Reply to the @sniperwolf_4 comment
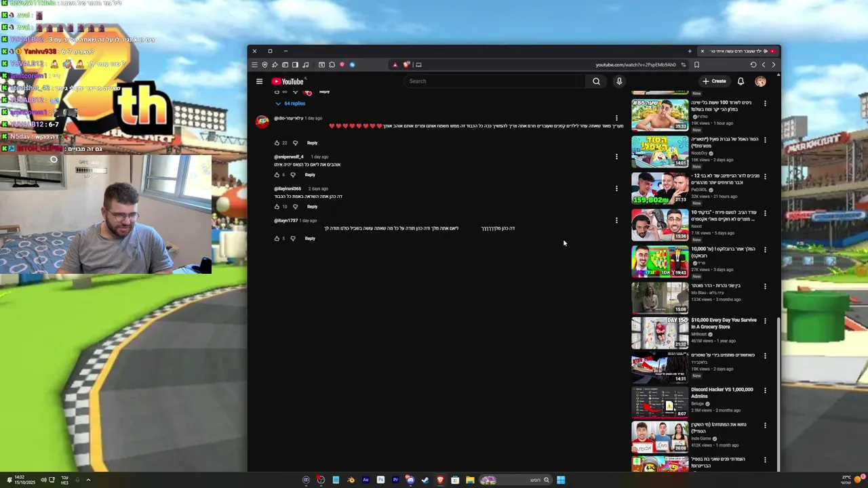 (310, 175)
